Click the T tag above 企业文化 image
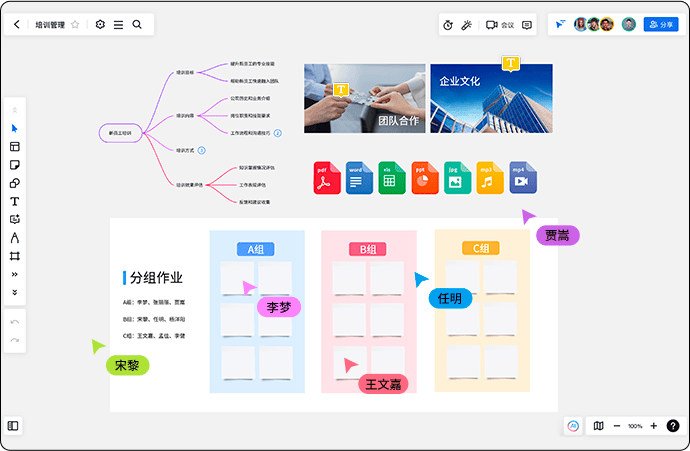 pos(510,63)
